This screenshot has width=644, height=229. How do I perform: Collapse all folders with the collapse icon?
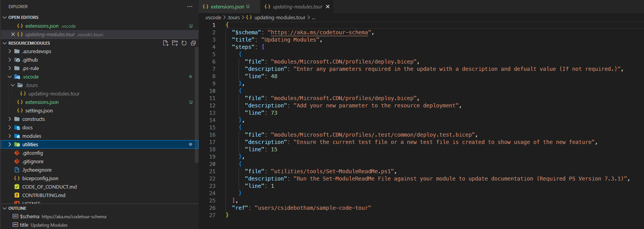pos(193,43)
